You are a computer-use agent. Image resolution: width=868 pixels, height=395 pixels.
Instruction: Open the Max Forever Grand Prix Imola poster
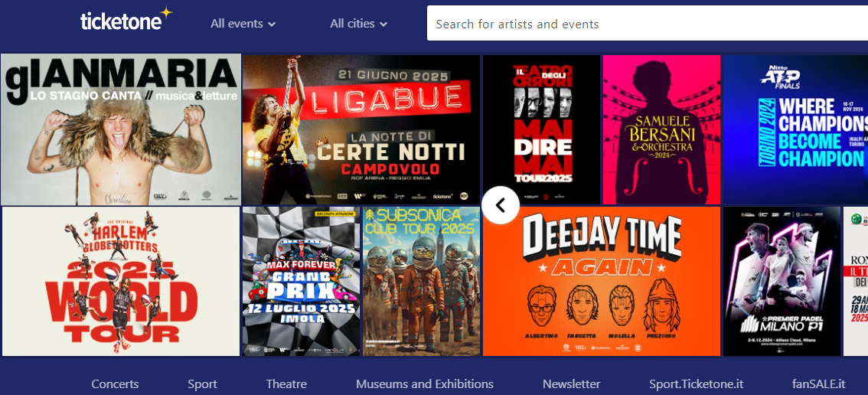301,282
